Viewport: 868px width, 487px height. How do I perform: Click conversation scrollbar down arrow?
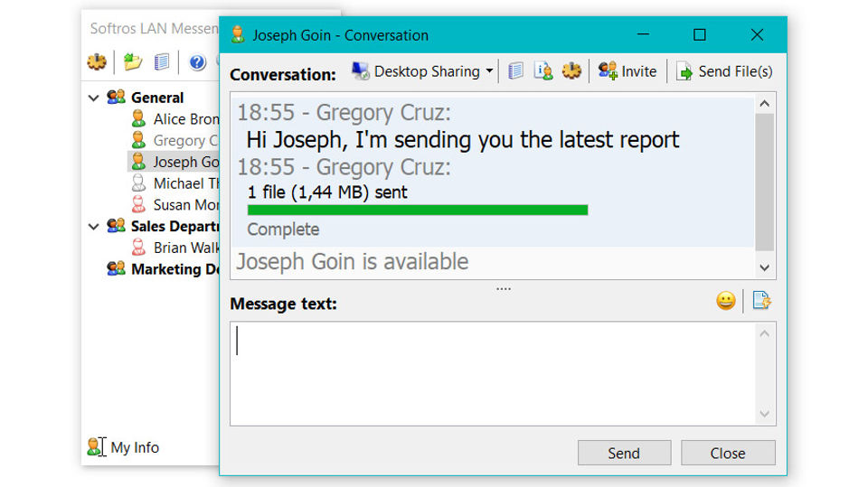(765, 267)
